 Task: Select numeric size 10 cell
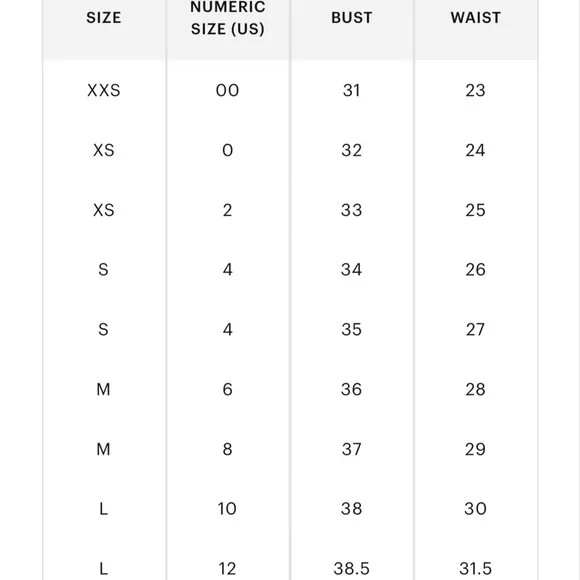tap(227, 509)
